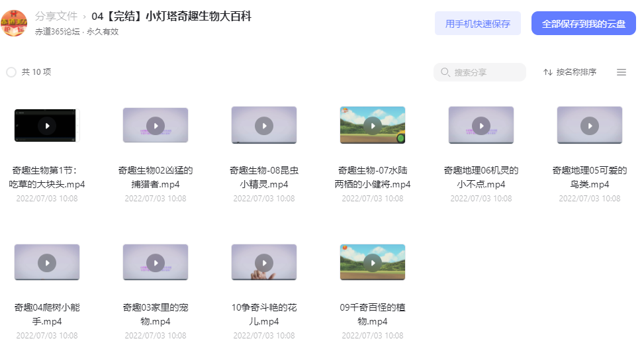Click 用手机快速保存 button
Viewport: 644px width, 353px height.
click(x=478, y=23)
